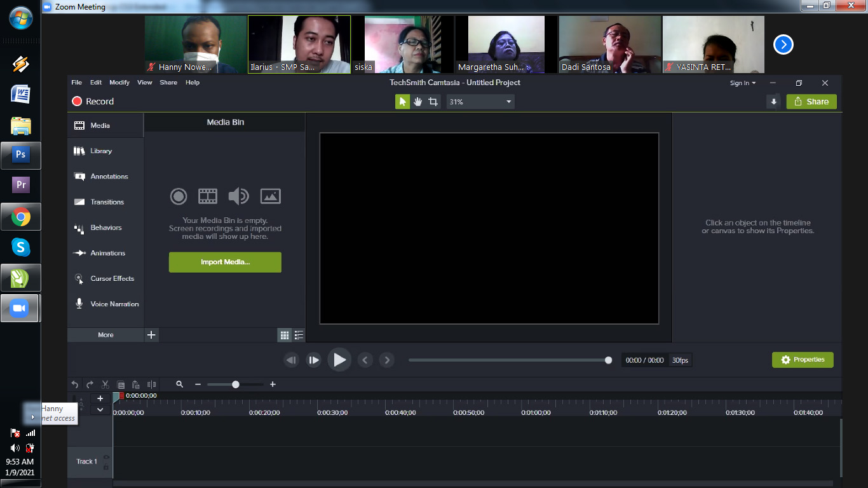
Task: Click the plus icon next to More
Action: pos(151,335)
